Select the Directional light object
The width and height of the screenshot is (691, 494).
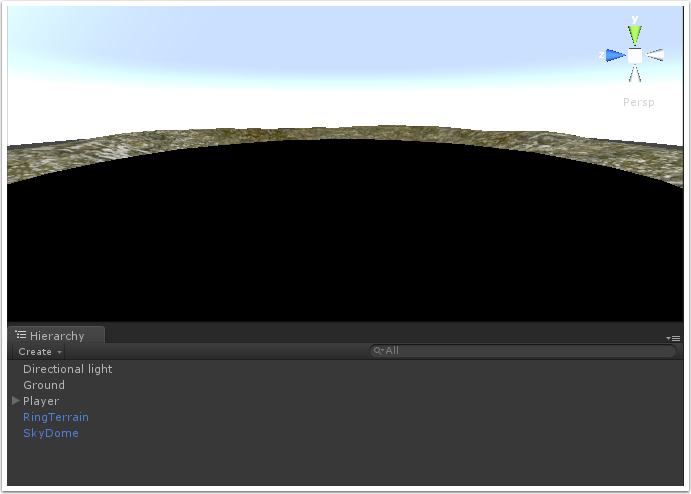click(x=67, y=369)
